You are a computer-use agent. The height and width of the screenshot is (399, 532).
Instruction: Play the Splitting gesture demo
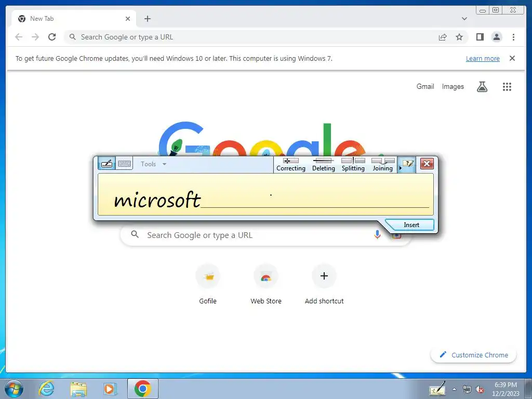353,165
